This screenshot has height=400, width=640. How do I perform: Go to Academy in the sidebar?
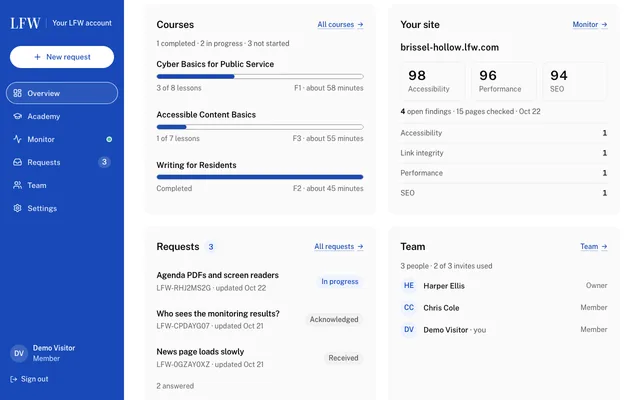tap(62, 116)
